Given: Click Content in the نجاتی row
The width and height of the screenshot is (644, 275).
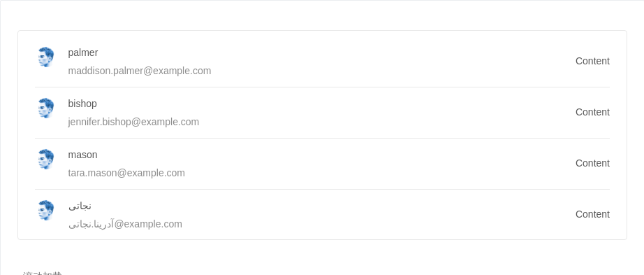Looking at the screenshot, I should tap(592, 214).
